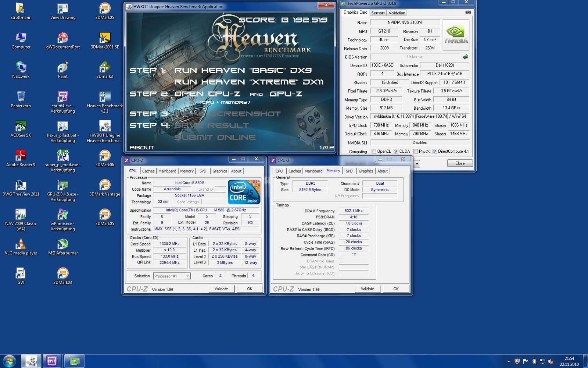Click SUBMIT ONLINE in Heaven app
The height and width of the screenshot is (368, 588).
point(215,137)
